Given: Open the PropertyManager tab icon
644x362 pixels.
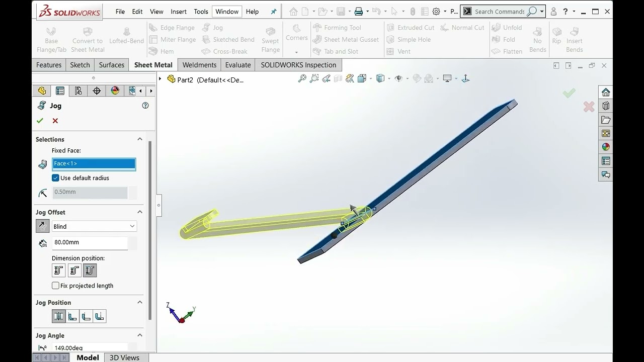Looking at the screenshot, I should (x=60, y=91).
